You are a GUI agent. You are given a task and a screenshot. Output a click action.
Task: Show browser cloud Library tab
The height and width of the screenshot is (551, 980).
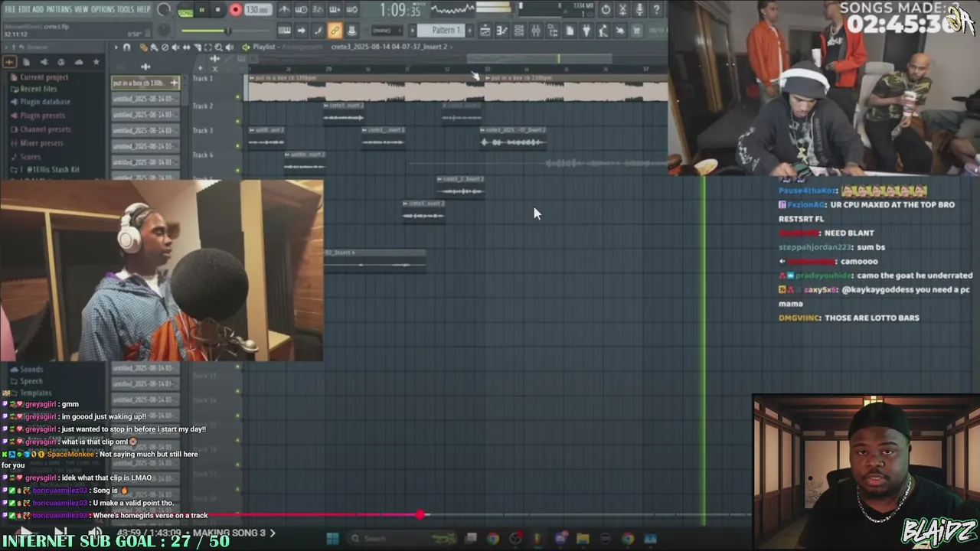(x=79, y=62)
